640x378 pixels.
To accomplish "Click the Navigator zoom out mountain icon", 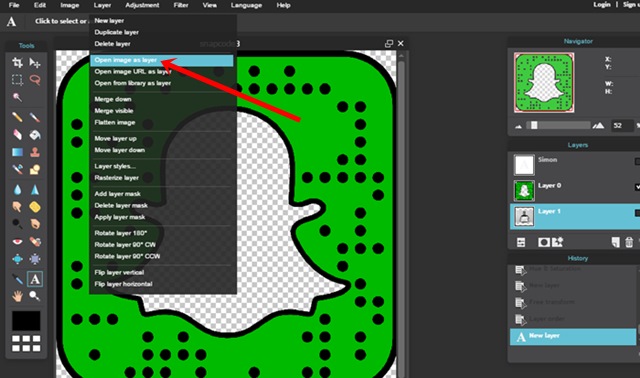I will (x=519, y=126).
